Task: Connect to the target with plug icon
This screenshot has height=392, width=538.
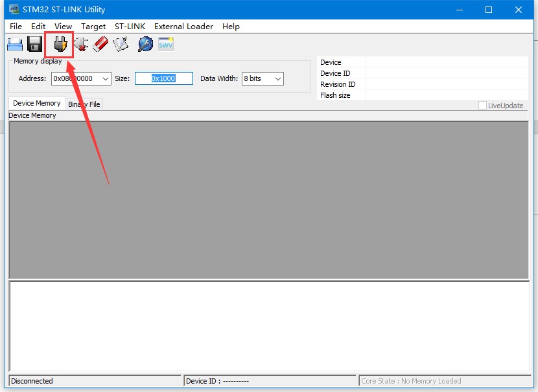Action: (60, 44)
